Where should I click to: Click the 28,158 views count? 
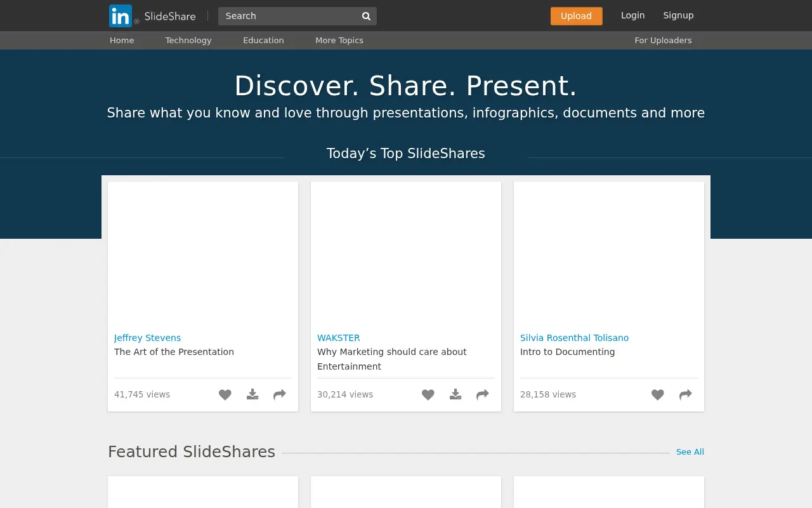[x=548, y=394]
